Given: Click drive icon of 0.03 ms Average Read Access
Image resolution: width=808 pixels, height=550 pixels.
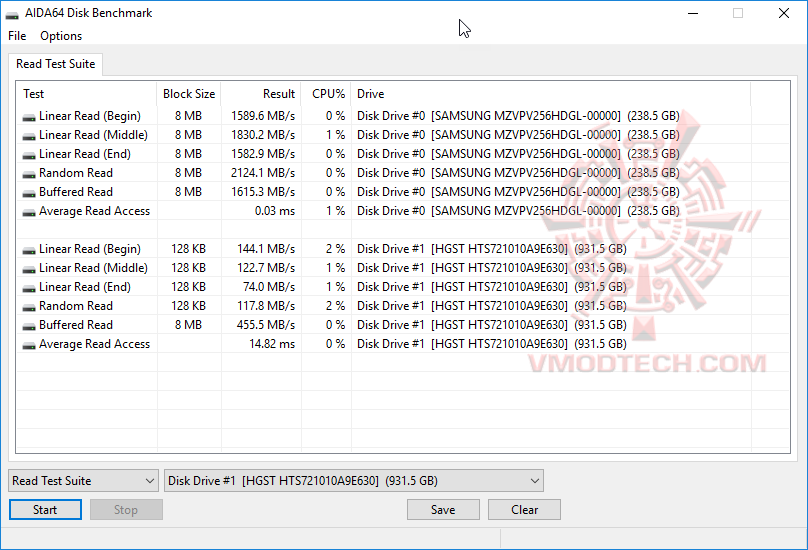Looking at the screenshot, I should pos(29,212).
